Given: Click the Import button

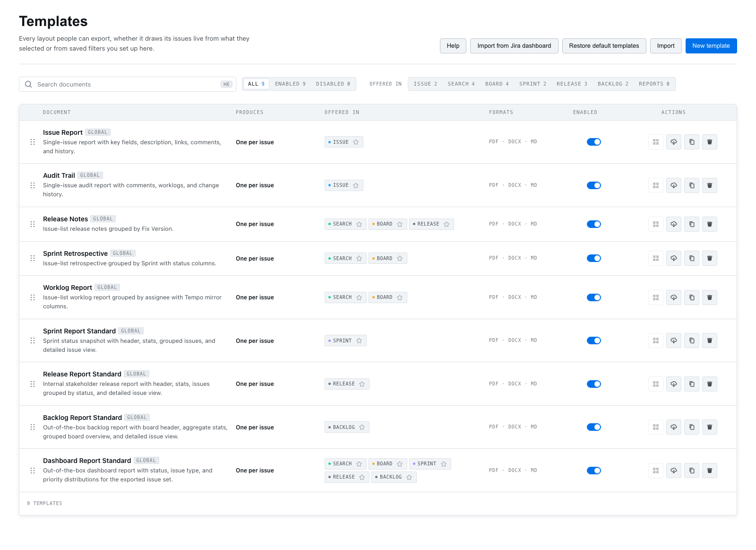Looking at the screenshot, I should (x=666, y=46).
